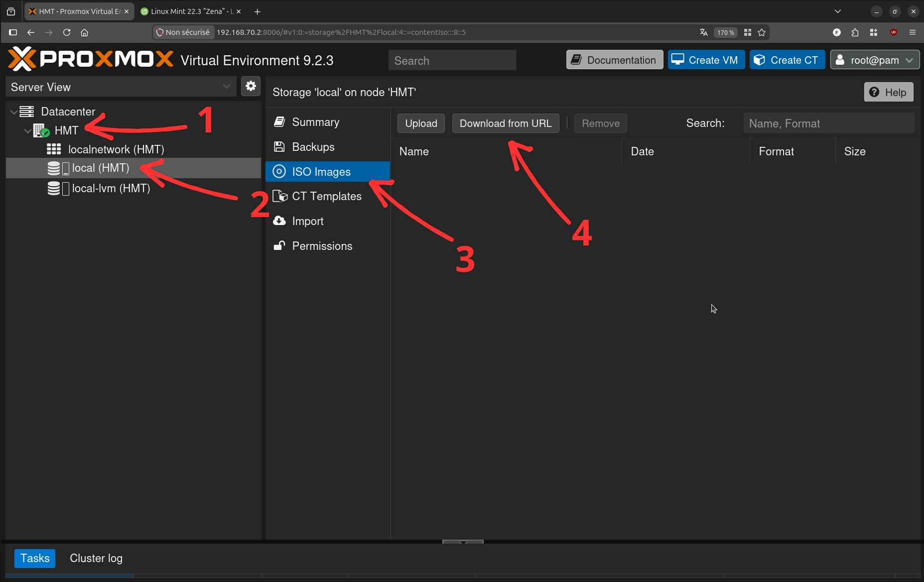Open Documentation

(x=615, y=60)
